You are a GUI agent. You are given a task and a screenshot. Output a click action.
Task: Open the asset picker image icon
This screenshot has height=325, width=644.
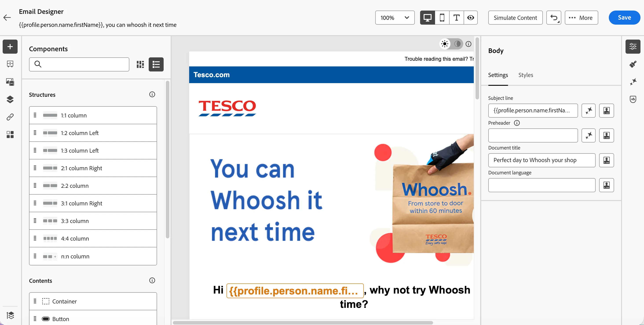[x=10, y=82]
